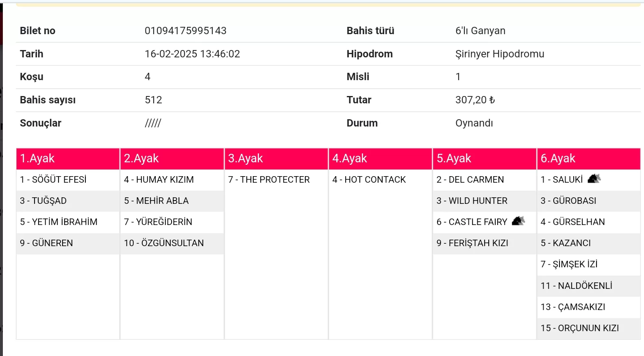Click the 6'lı Ganyan bet type
The image size is (644, 356).
coord(480,31)
